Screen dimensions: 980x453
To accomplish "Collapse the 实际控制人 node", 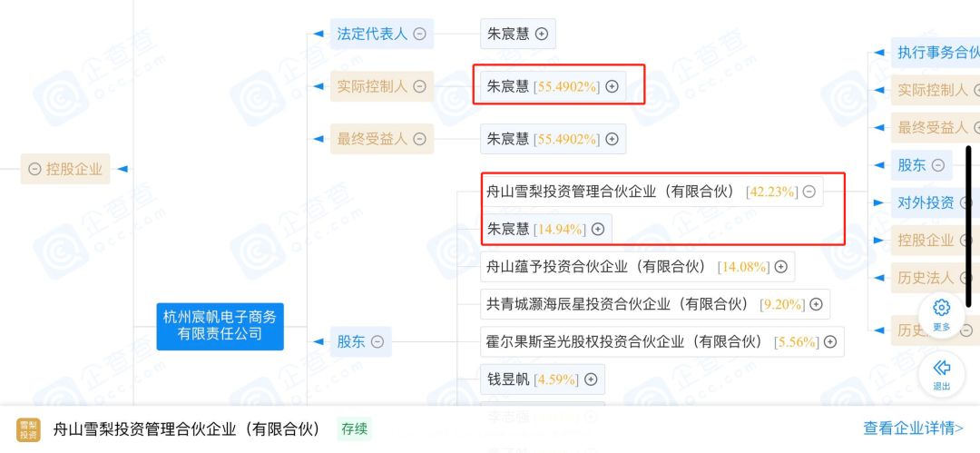I will (420, 87).
